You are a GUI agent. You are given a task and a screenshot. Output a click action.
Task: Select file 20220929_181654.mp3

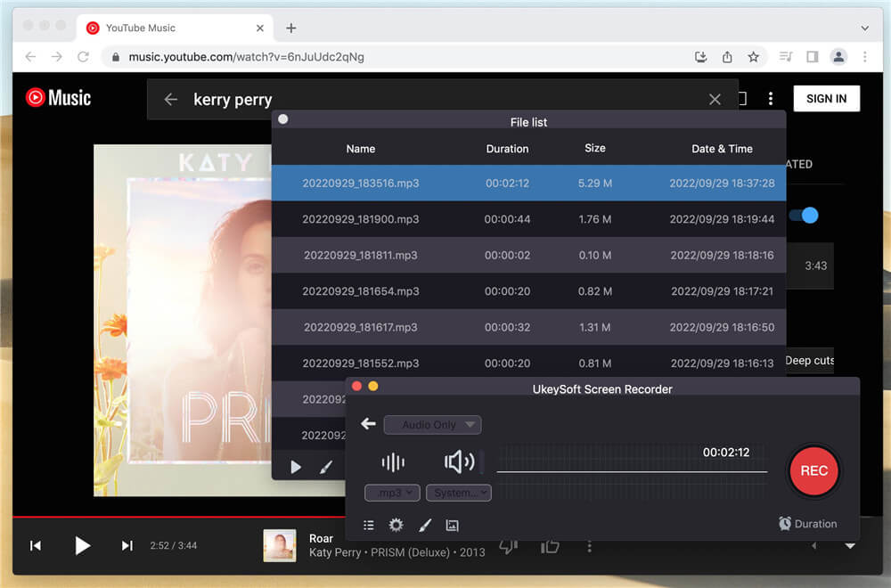coord(528,290)
